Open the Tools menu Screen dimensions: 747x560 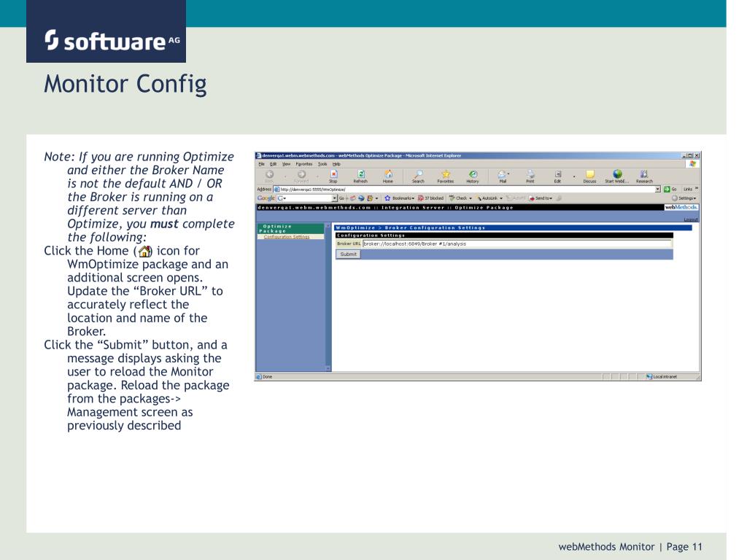coord(322,164)
